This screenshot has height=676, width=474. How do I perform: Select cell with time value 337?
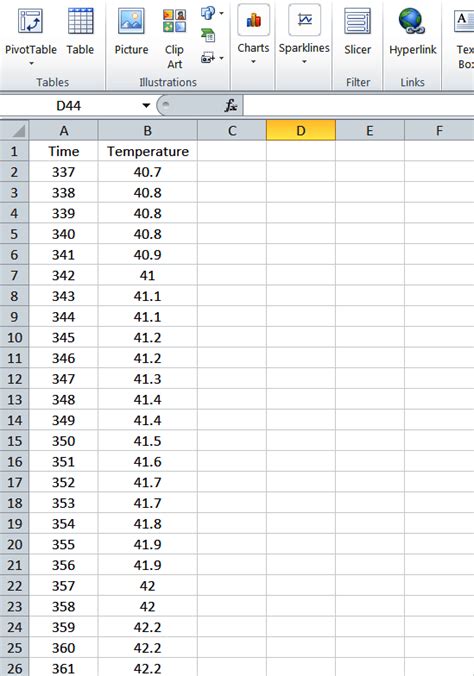pyautogui.click(x=64, y=172)
